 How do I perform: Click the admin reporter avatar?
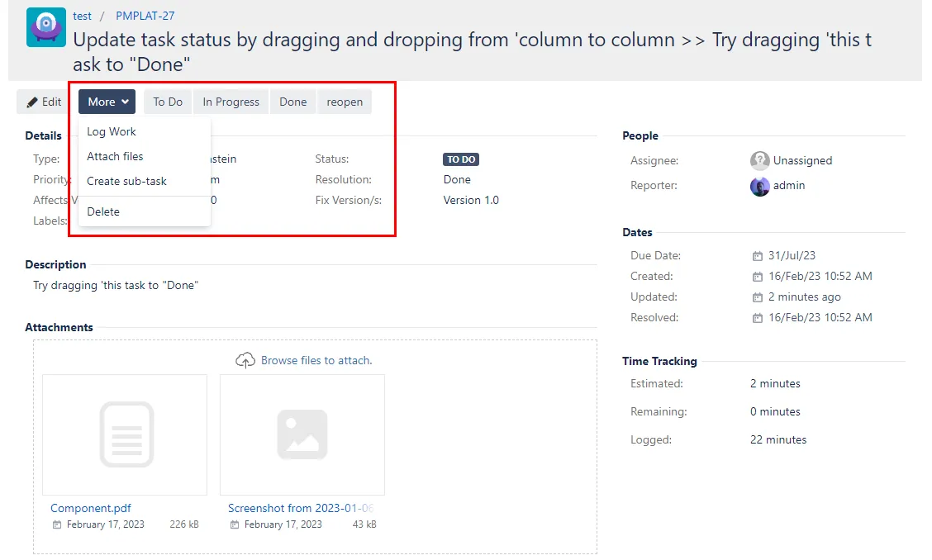click(x=759, y=186)
